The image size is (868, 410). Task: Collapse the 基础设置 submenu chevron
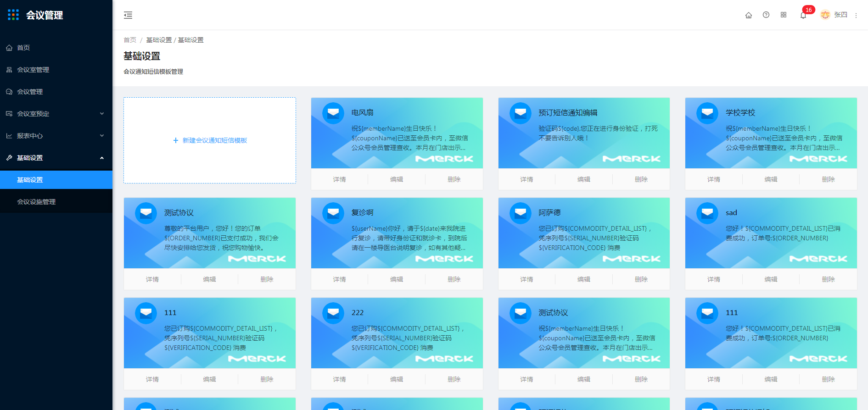(102, 158)
